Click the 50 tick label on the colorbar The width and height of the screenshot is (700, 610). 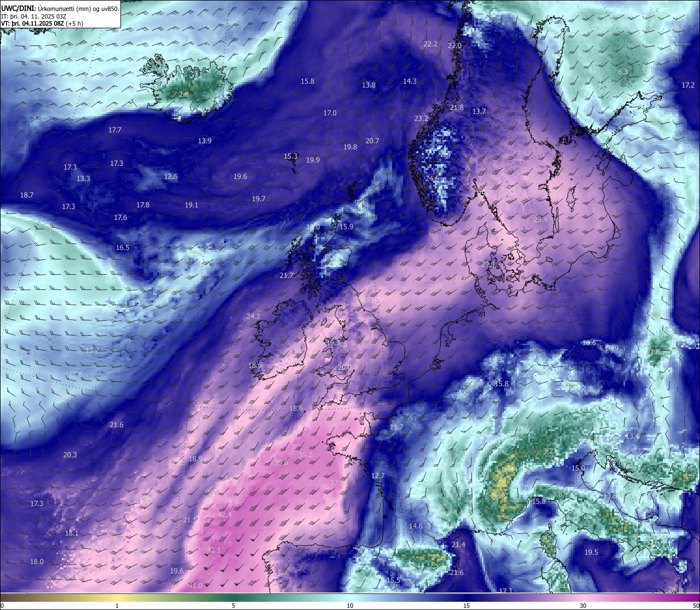pos(696,606)
